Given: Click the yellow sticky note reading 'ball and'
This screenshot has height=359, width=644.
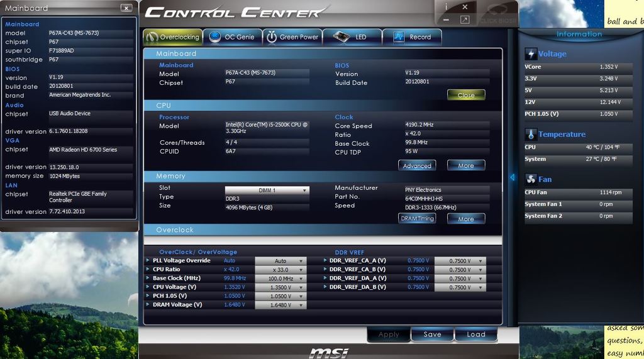Looking at the screenshot, I should [624, 14].
